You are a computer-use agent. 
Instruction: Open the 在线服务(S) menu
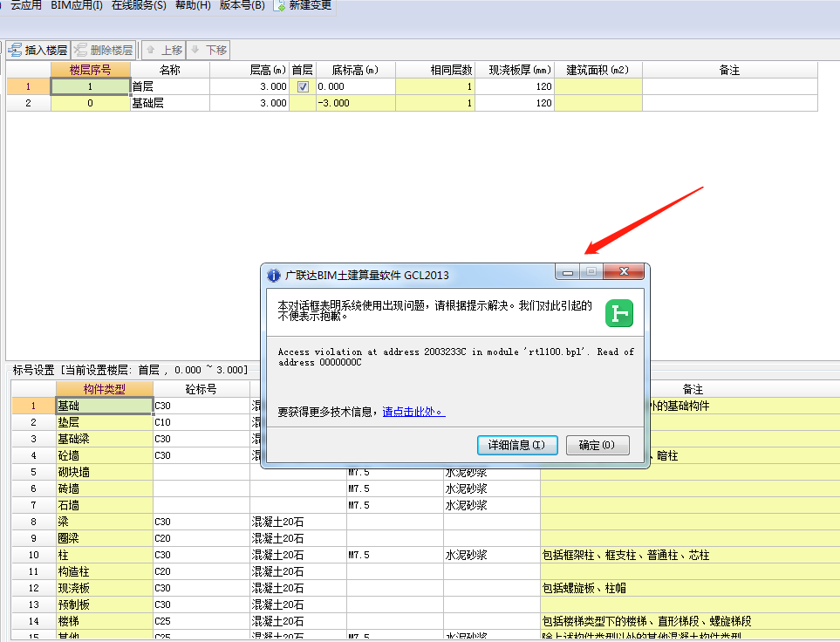tap(139, 5)
